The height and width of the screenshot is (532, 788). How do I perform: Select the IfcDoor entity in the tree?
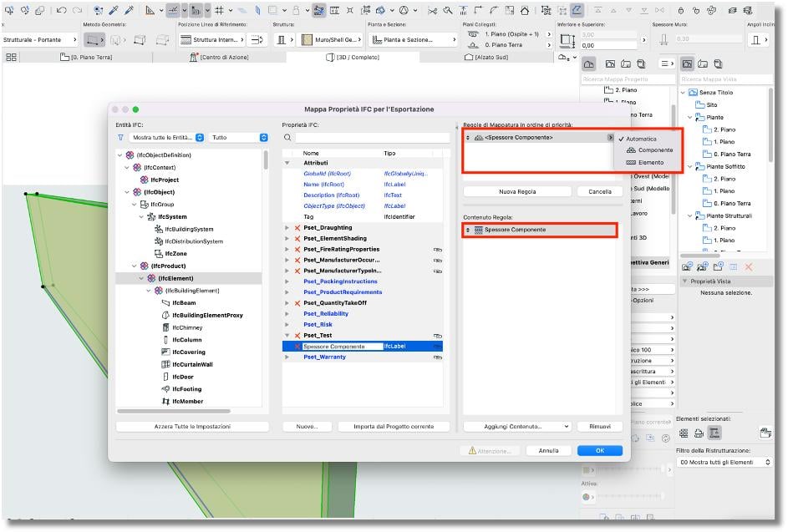pyautogui.click(x=182, y=377)
